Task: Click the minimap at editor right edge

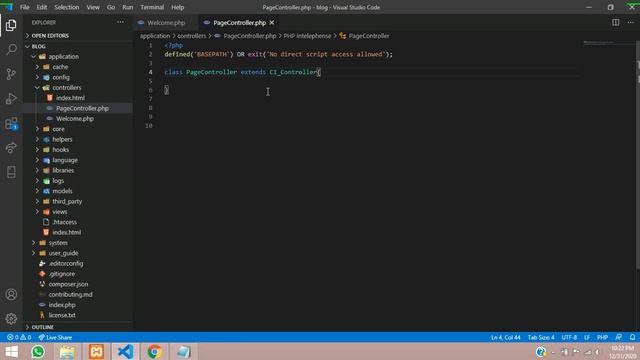Action: coord(608,42)
